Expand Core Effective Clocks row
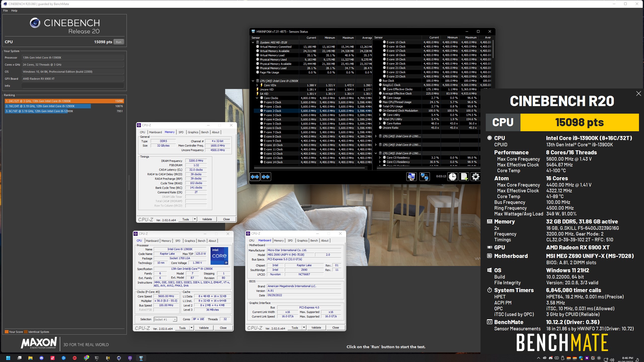Viewport: 644px width, 362px height. coord(380,89)
